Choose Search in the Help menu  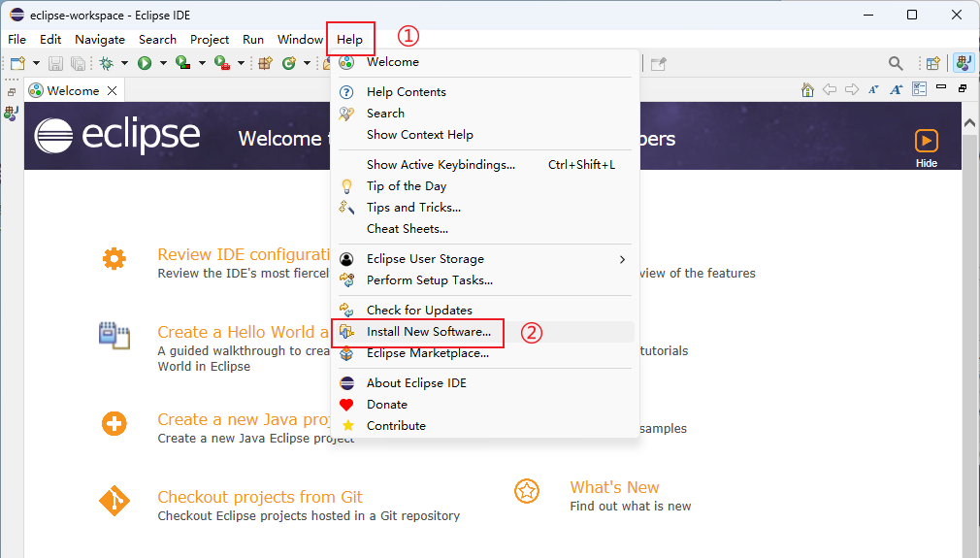click(485, 114)
